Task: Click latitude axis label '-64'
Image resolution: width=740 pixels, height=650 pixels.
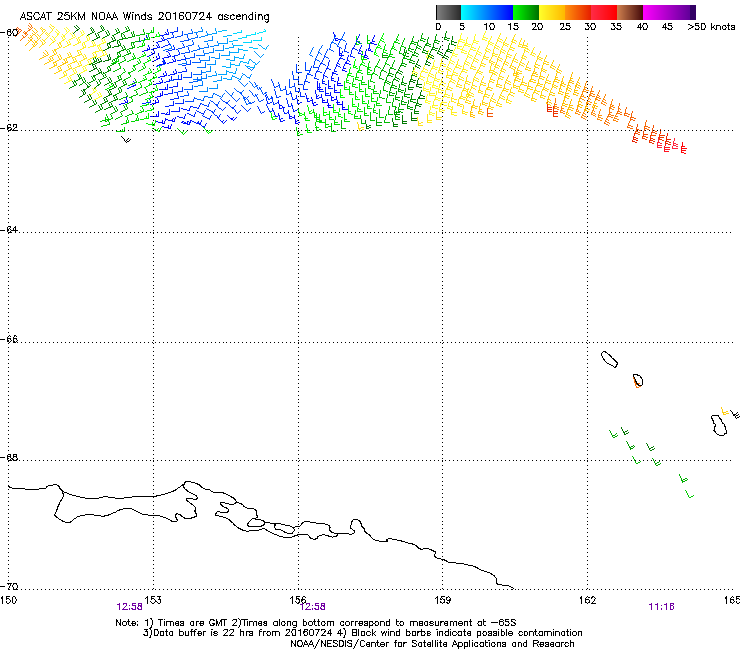Action: (9, 229)
